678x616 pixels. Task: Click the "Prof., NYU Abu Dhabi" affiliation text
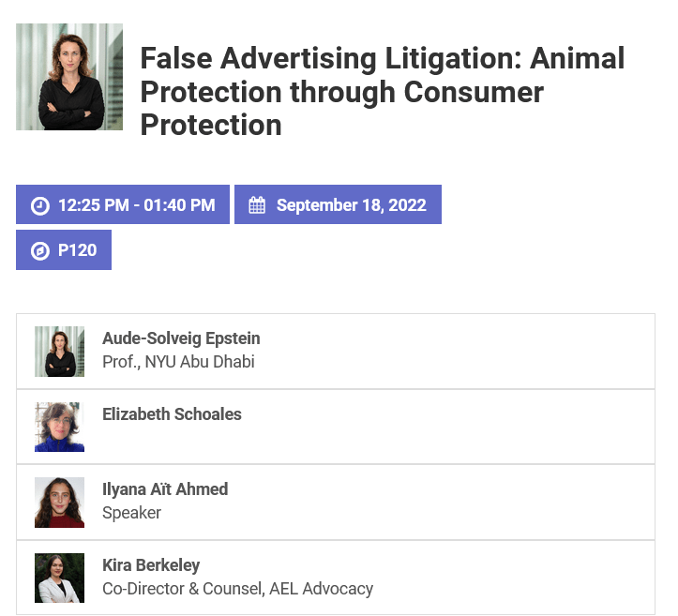point(178,362)
